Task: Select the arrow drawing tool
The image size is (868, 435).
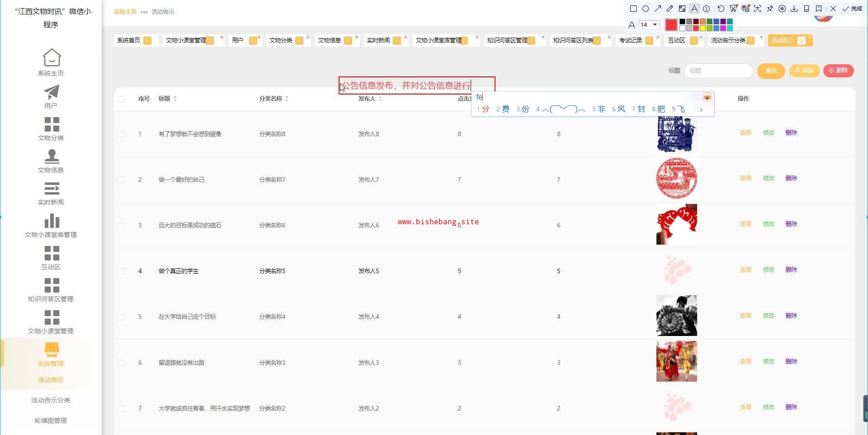Action: pyautogui.click(x=658, y=9)
